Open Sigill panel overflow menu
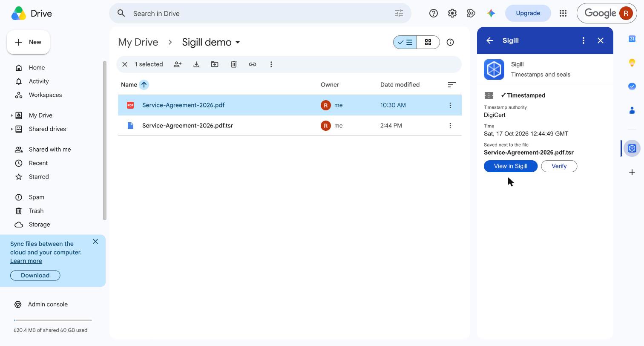644x346 pixels. 584,40
